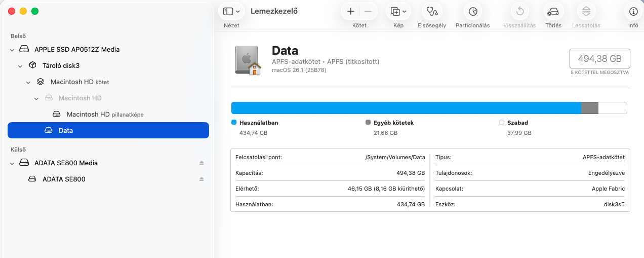Click the white Szabad bar segment
Image resolution: width=644 pixels, height=258 pixels.
point(612,108)
